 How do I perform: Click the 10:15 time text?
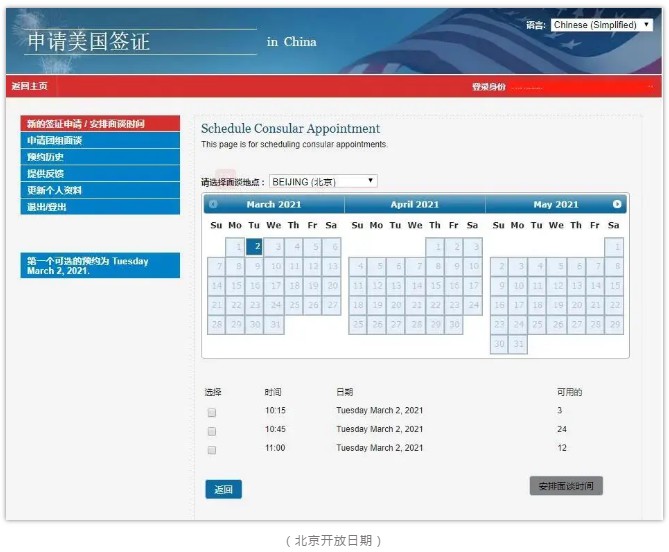click(x=275, y=410)
